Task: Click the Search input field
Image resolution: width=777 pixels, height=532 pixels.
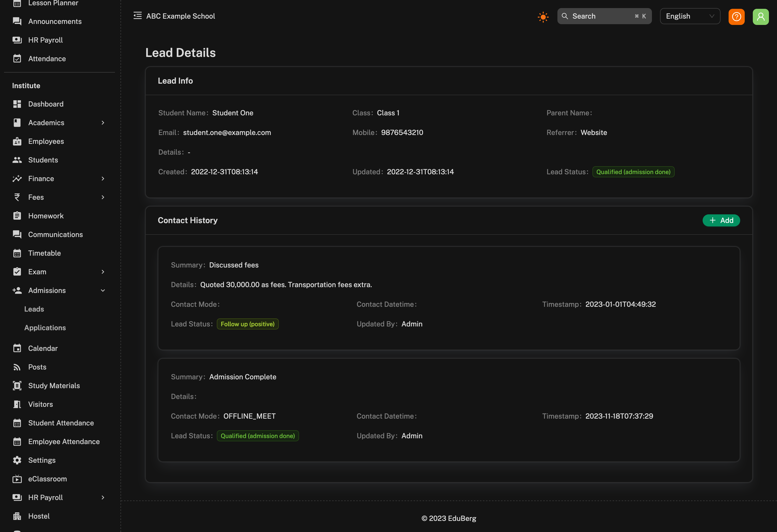Action: coord(605,16)
